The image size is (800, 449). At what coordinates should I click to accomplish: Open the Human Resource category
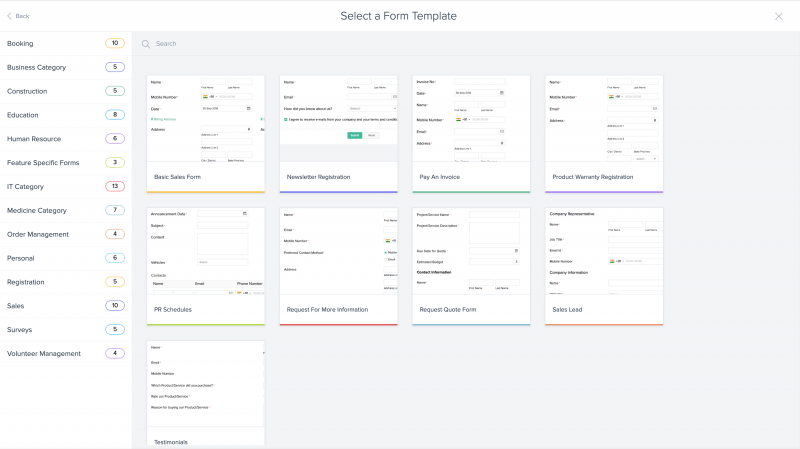pos(34,139)
